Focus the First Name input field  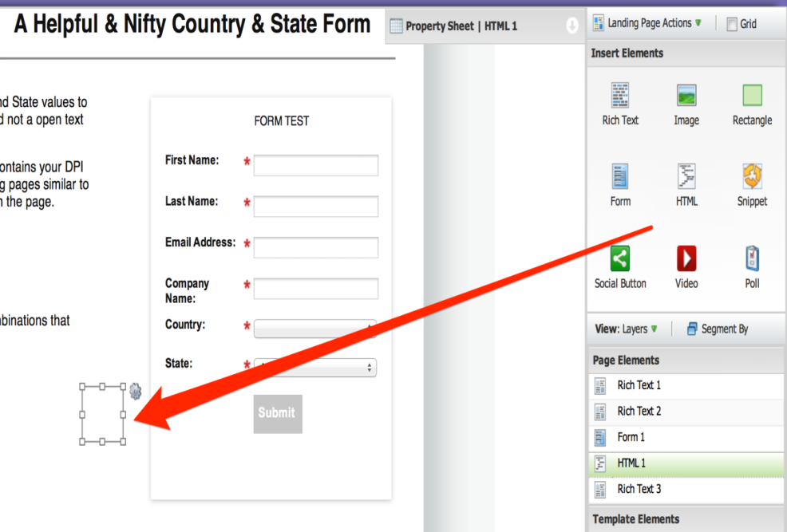(x=316, y=165)
